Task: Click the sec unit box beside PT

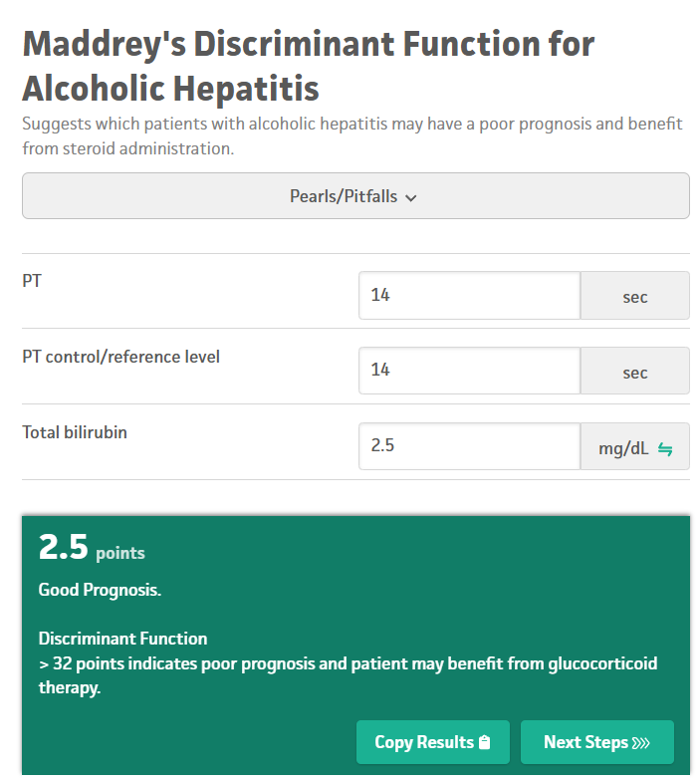Action: click(x=634, y=297)
